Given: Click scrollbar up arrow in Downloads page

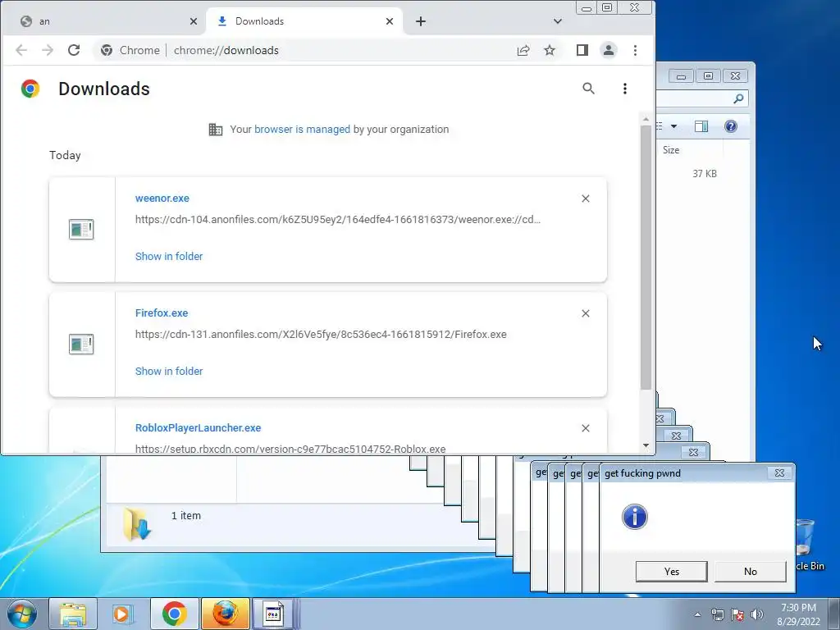Looking at the screenshot, I should [646, 119].
